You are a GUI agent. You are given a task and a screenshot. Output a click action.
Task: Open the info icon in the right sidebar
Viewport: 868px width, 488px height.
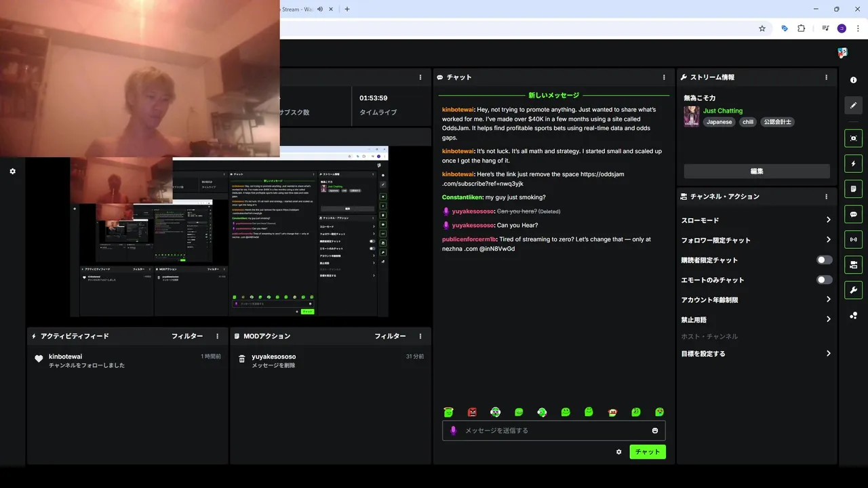coord(853,80)
